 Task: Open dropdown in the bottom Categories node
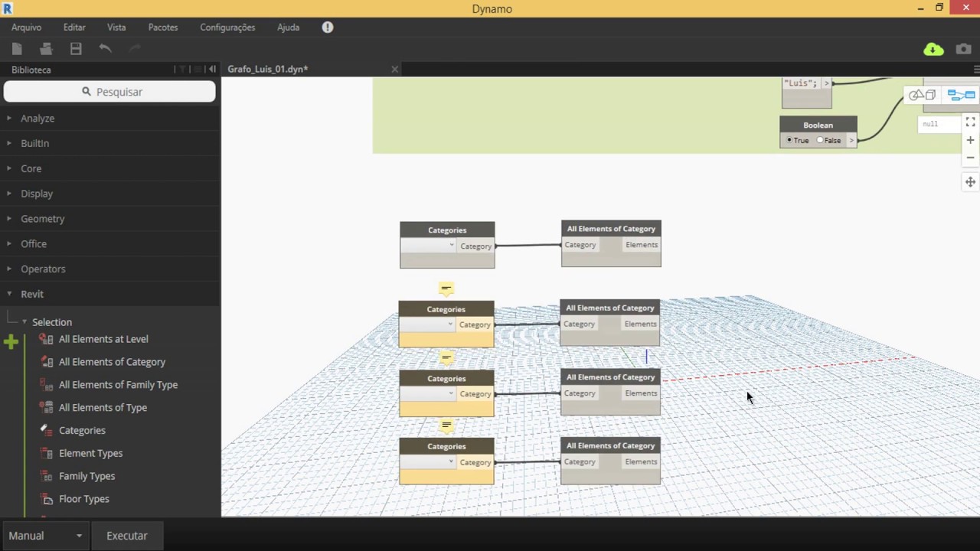coord(428,461)
